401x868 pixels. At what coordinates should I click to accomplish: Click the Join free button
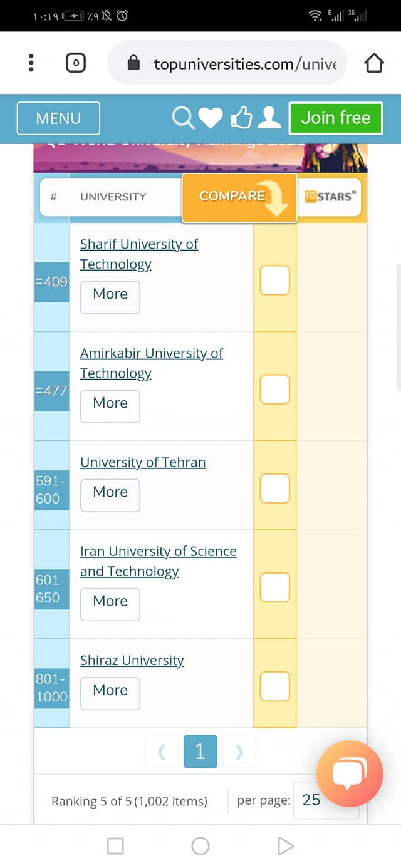(336, 118)
